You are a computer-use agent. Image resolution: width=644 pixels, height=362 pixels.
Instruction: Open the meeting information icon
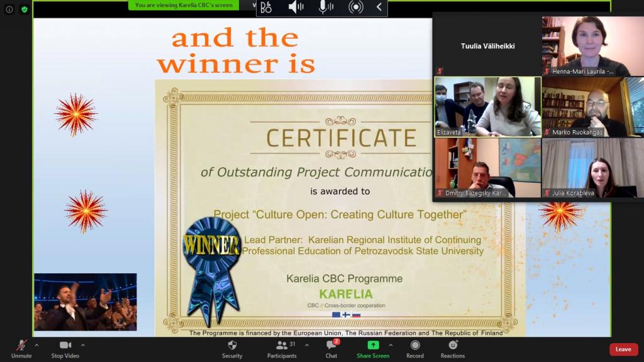[9, 9]
